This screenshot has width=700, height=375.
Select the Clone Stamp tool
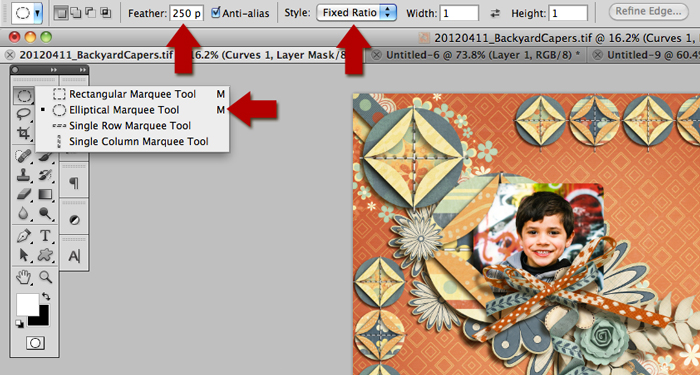23,175
